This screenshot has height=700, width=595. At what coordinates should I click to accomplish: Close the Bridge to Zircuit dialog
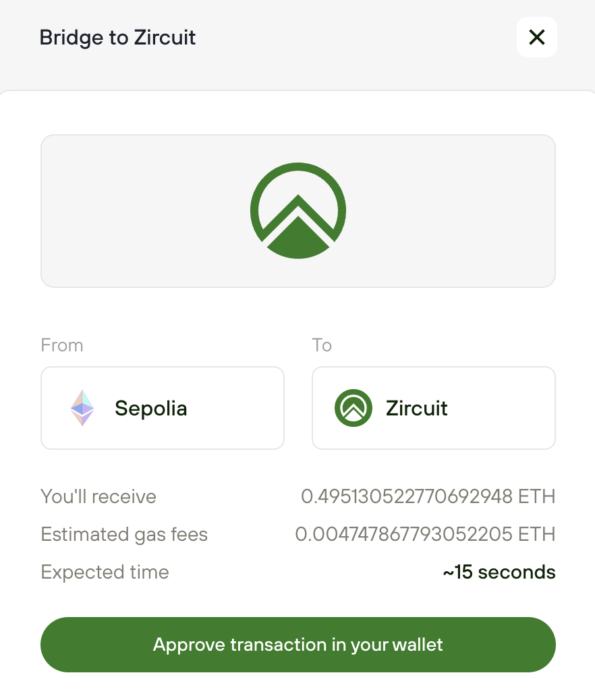[x=536, y=37]
